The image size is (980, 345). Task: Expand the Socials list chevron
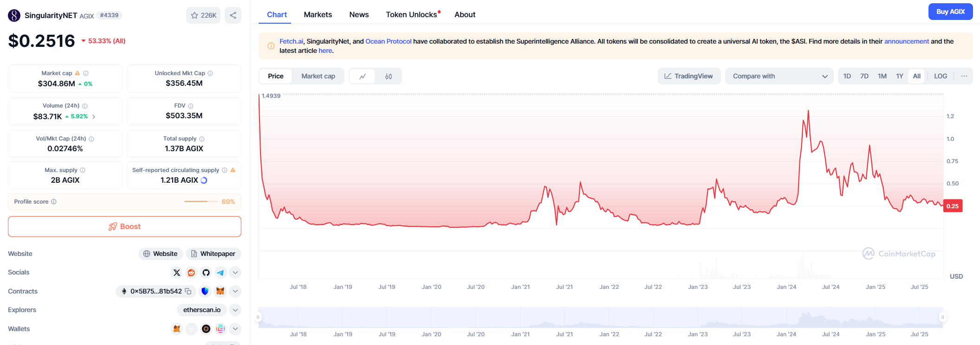click(235, 273)
